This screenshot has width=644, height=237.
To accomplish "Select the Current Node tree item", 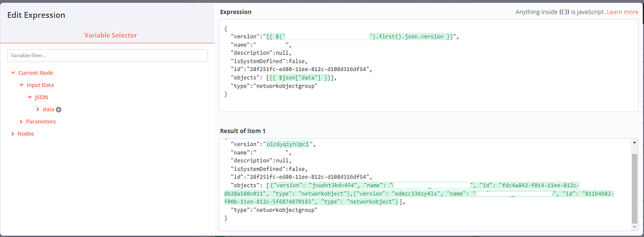I will point(36,73).
